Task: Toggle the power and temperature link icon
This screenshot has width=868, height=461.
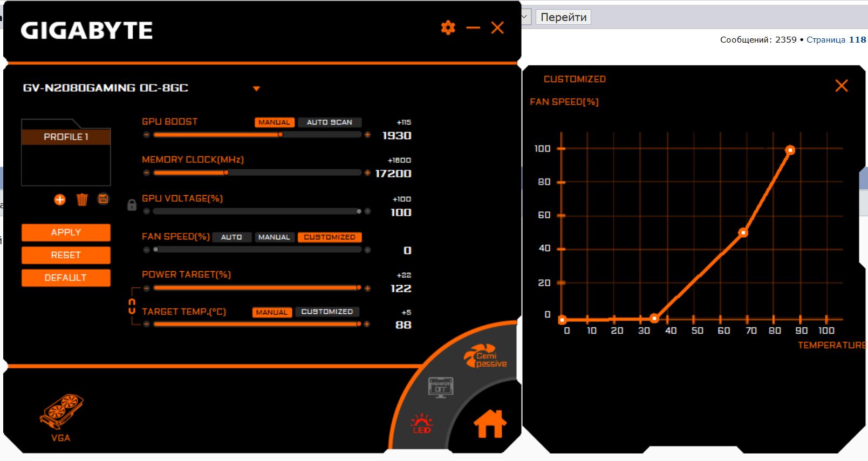Action: point(132,306)
